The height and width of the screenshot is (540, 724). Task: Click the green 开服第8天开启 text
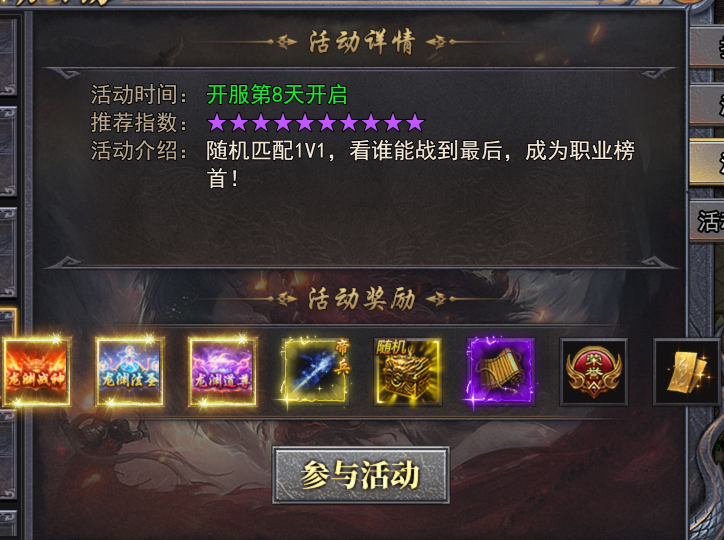(x=277, y=95)
